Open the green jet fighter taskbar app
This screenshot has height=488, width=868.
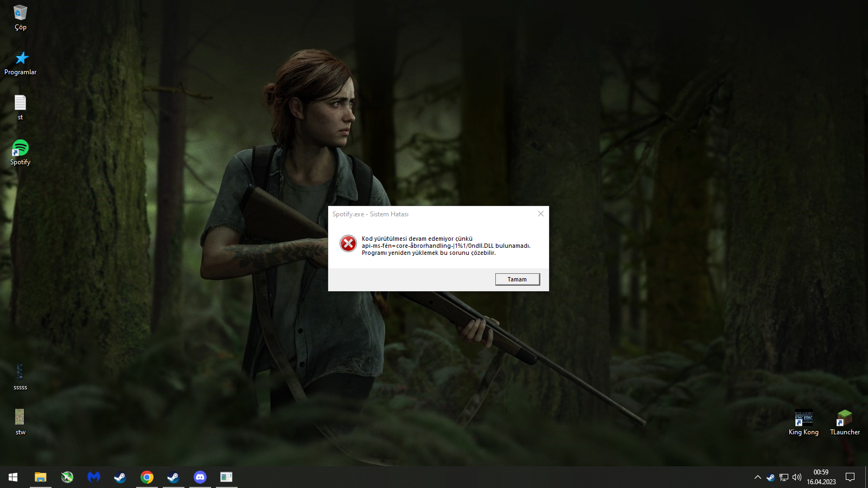[67, 477]
